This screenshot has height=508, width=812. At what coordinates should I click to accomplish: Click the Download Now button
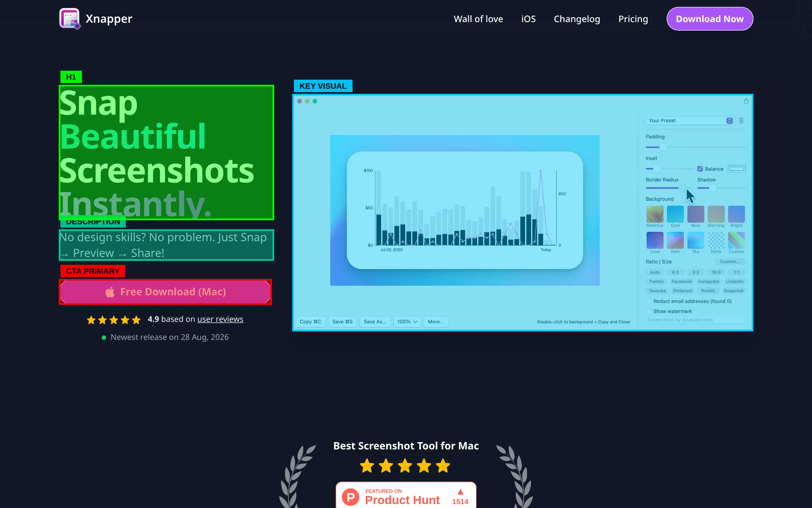(710, 19)
